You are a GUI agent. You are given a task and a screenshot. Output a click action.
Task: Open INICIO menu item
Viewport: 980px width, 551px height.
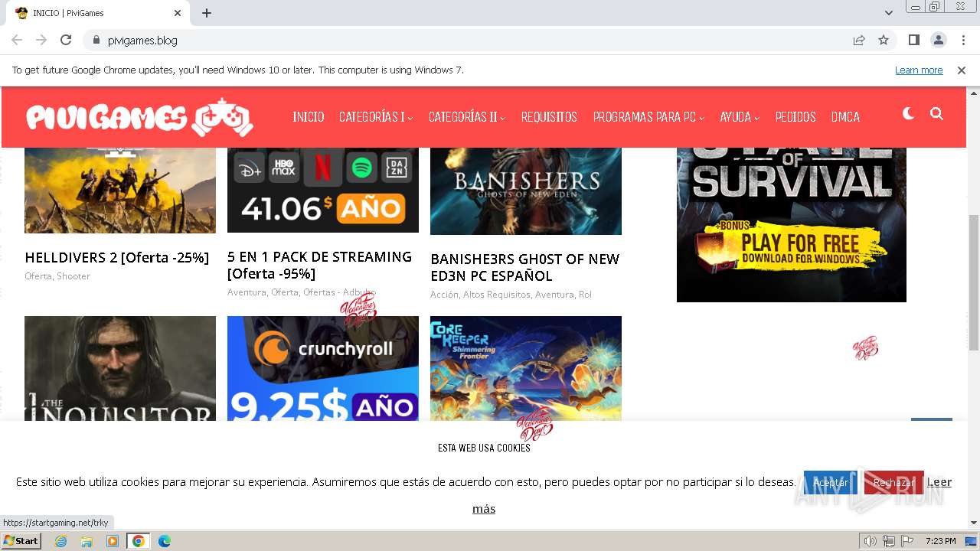tap(309, 117)
